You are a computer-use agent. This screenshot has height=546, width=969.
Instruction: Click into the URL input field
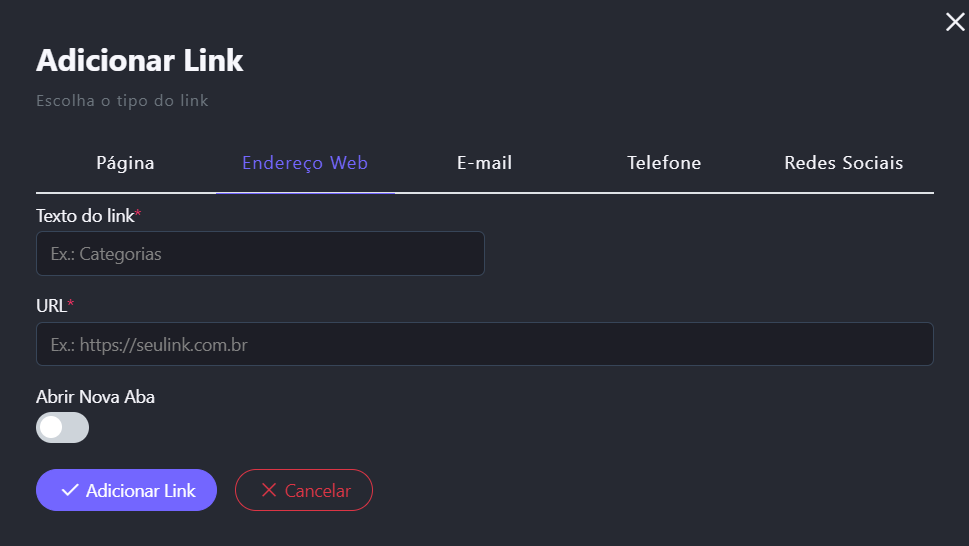coord(484,344)
